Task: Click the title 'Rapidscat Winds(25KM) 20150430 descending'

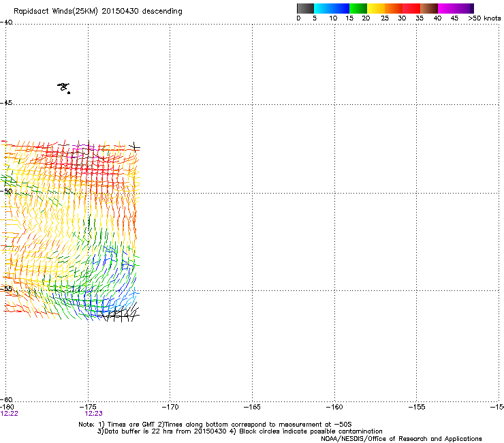Action: pos(97,12)
